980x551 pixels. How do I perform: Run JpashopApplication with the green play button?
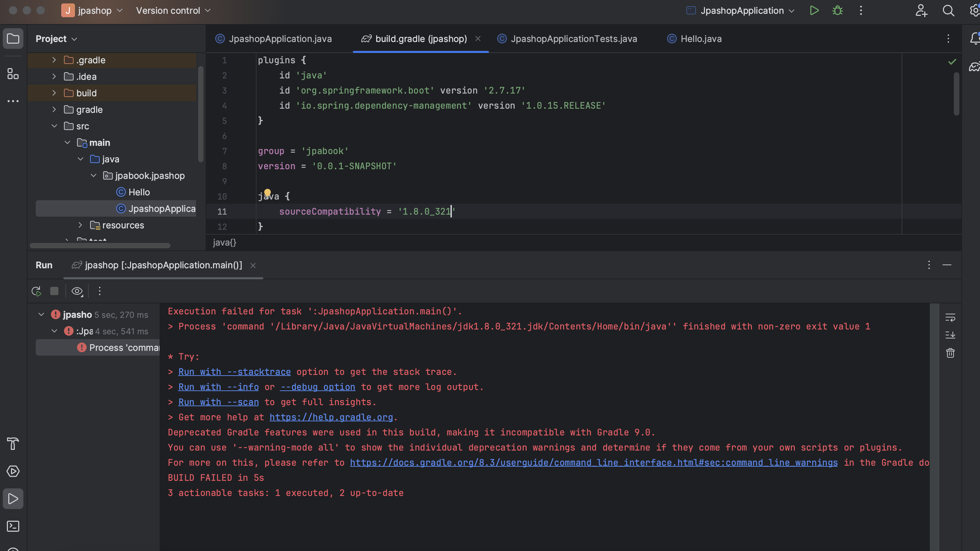click(814, 11)
